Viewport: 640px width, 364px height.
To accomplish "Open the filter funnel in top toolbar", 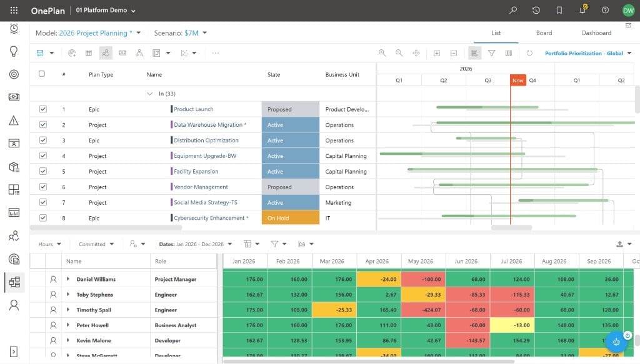I will [x=491, y=53].
